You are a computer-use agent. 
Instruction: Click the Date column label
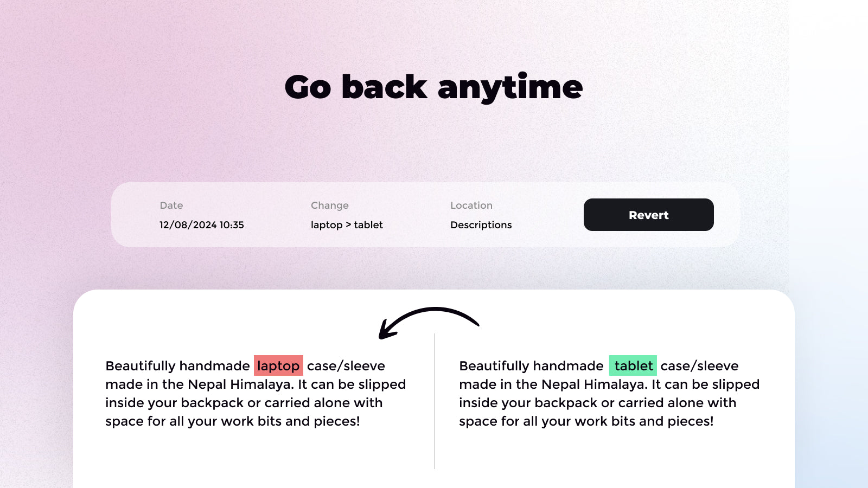pyautogui.click(x=171, y=206)
